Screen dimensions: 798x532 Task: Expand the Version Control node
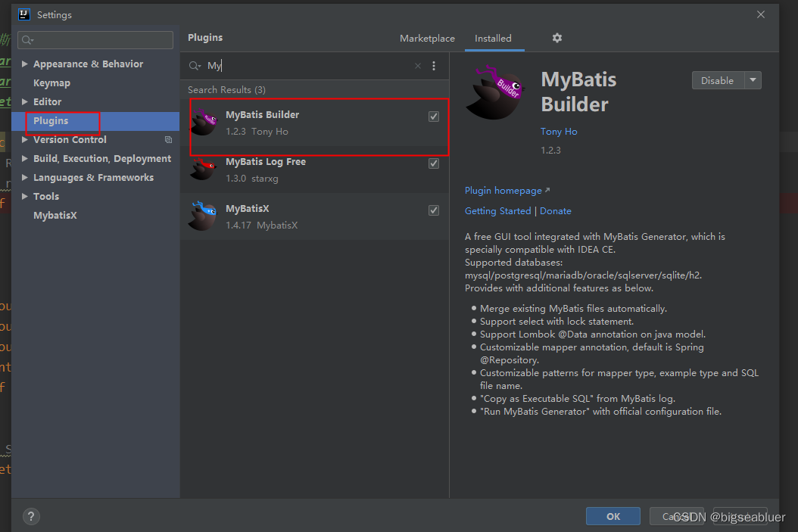pos(24,139)
